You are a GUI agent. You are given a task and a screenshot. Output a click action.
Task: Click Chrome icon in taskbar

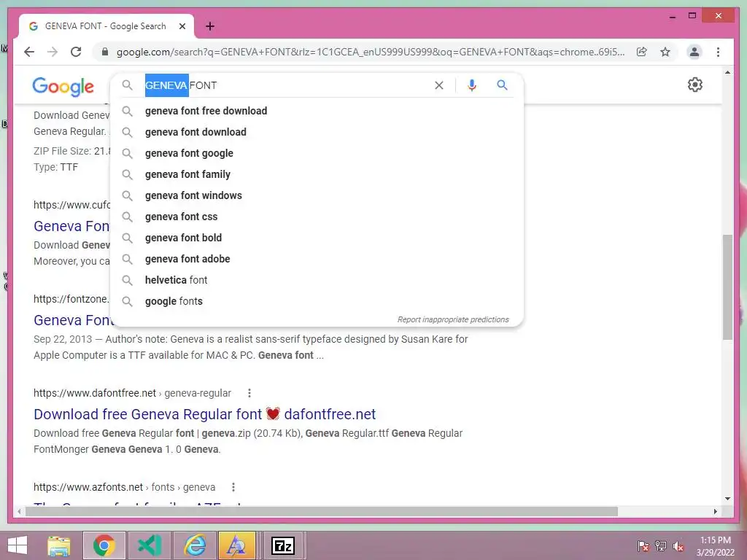point(104,545)
